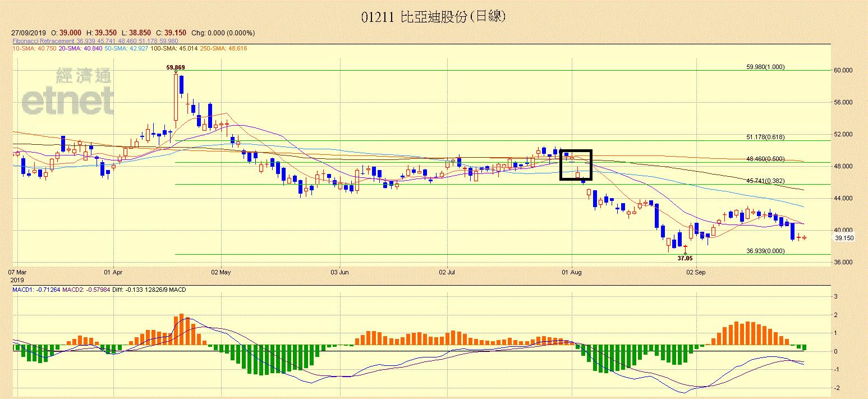Click the '01 Apr' date axis label

(113, 272)
